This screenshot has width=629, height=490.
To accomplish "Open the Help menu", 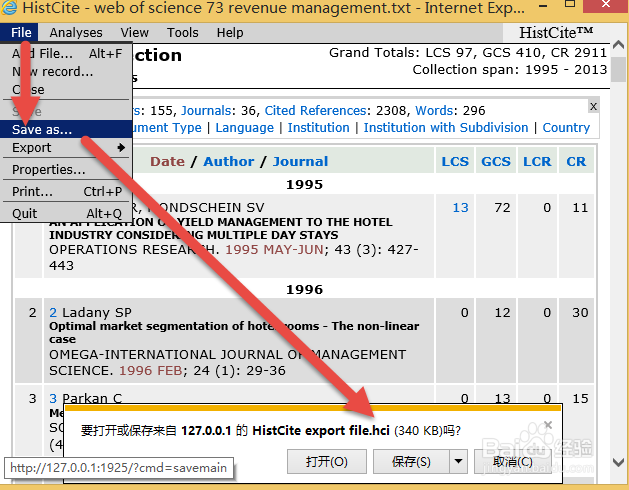I will [x=230, y=33].
